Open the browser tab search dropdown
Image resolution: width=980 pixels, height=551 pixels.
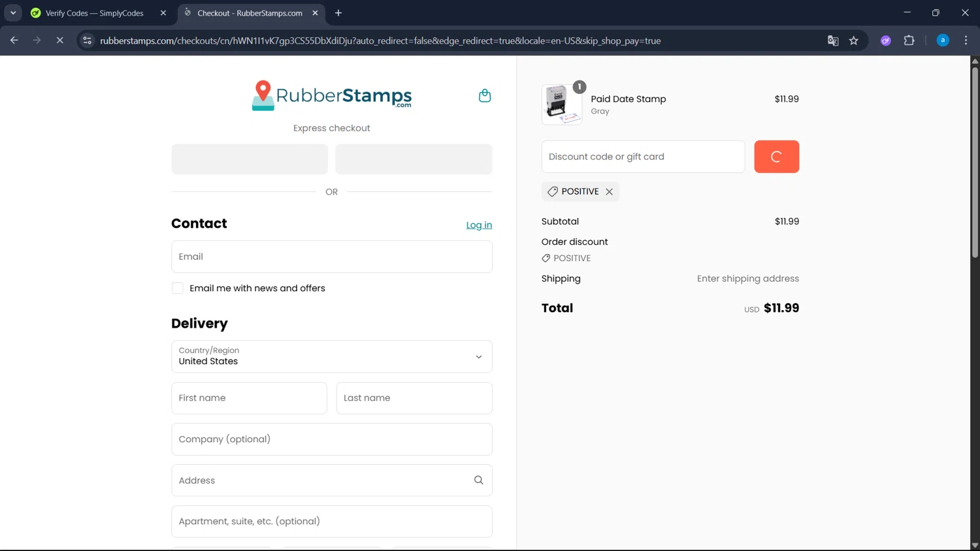[x=13, y=13]
